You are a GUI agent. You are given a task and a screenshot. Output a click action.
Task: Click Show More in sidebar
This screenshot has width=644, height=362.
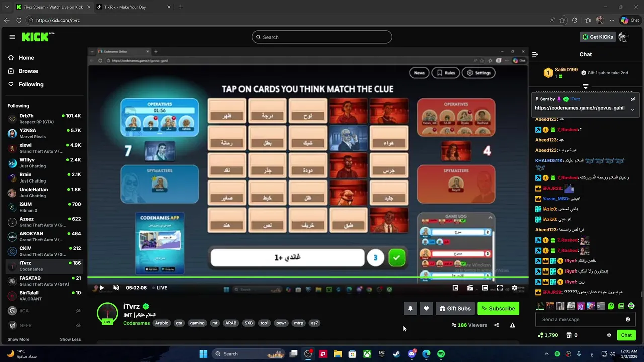pos(18,339)
